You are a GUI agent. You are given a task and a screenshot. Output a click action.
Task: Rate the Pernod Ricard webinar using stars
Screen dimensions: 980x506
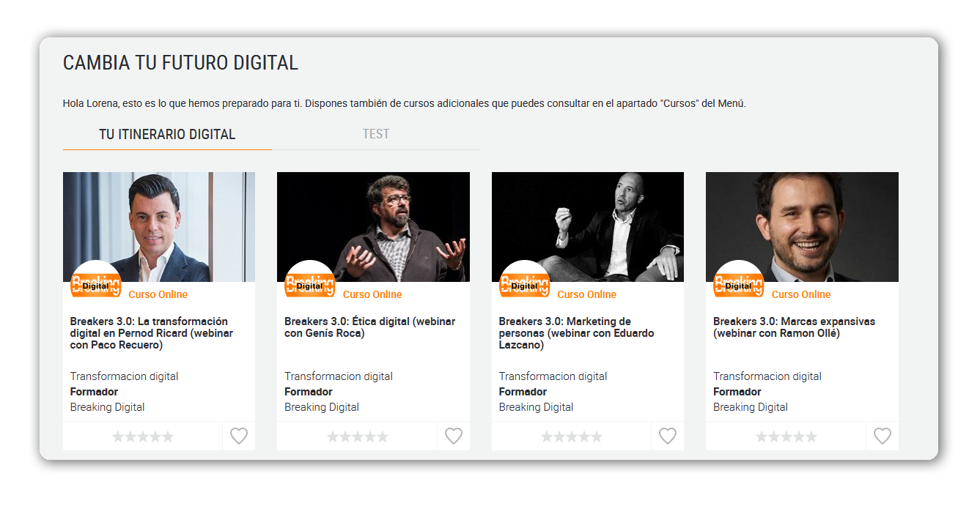pos(143,437)
